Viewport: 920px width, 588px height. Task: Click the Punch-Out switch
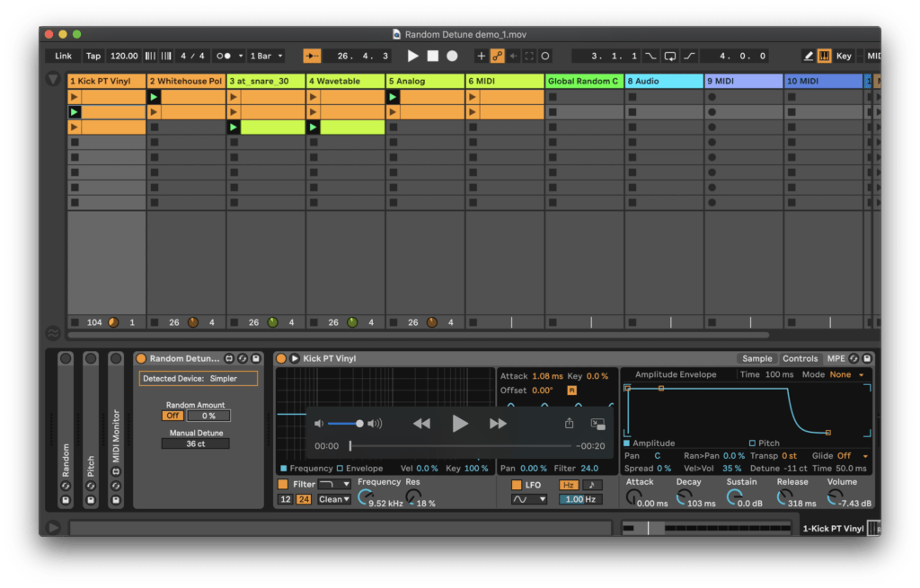pos(689,56)
